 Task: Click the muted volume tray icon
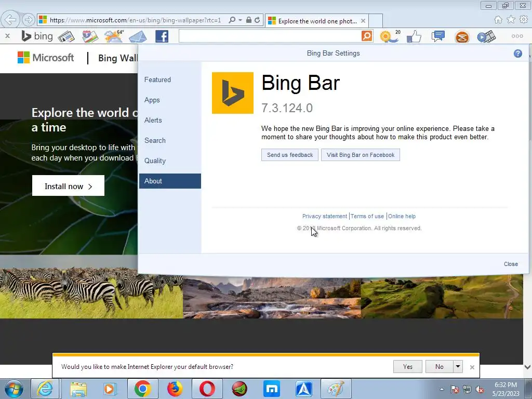tap(480, 390)
